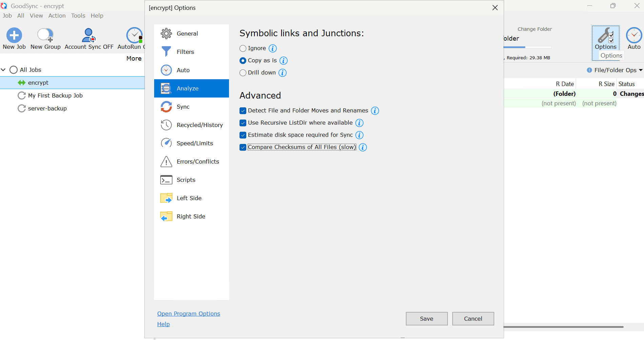Image resolution: width=644 pixels, height=340 pixels.
Task: Click the Account Sync OFF icon
Action: tap(89, 35)
